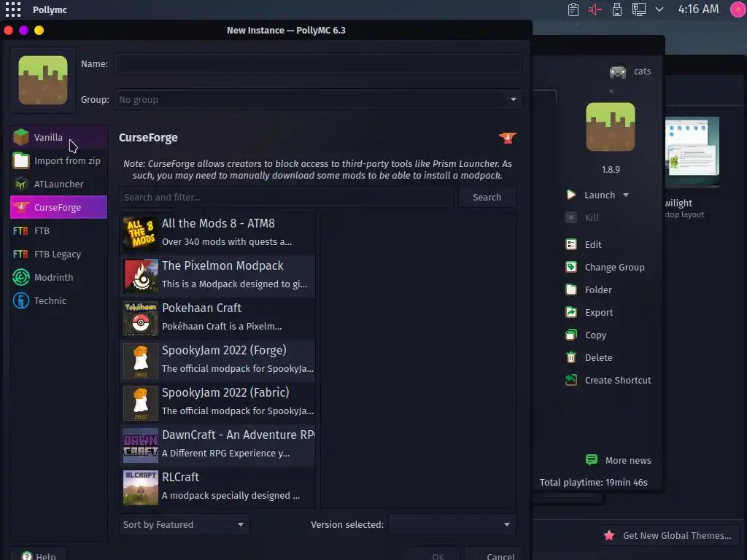Viewport: 747px width, 560px height.
Task: Focus the instance Name field
Action: click(318, 64)
